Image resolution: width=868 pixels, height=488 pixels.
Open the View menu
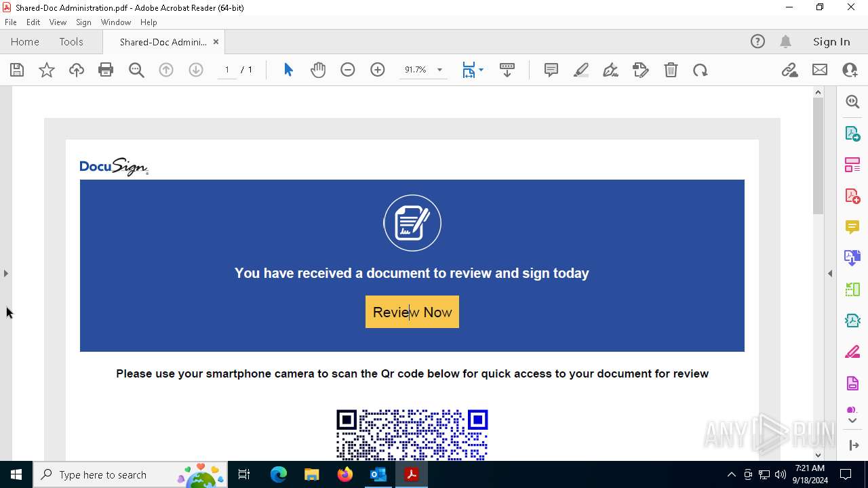click(58, 22)
